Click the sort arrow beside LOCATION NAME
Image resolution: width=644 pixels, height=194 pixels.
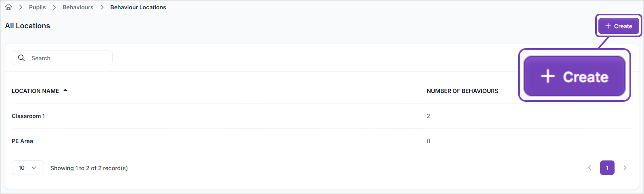pos(65,91)
